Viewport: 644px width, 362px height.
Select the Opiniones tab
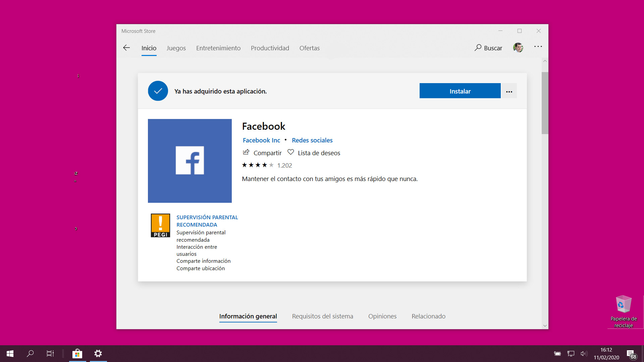pyautogui.click(x=382, y=316)
